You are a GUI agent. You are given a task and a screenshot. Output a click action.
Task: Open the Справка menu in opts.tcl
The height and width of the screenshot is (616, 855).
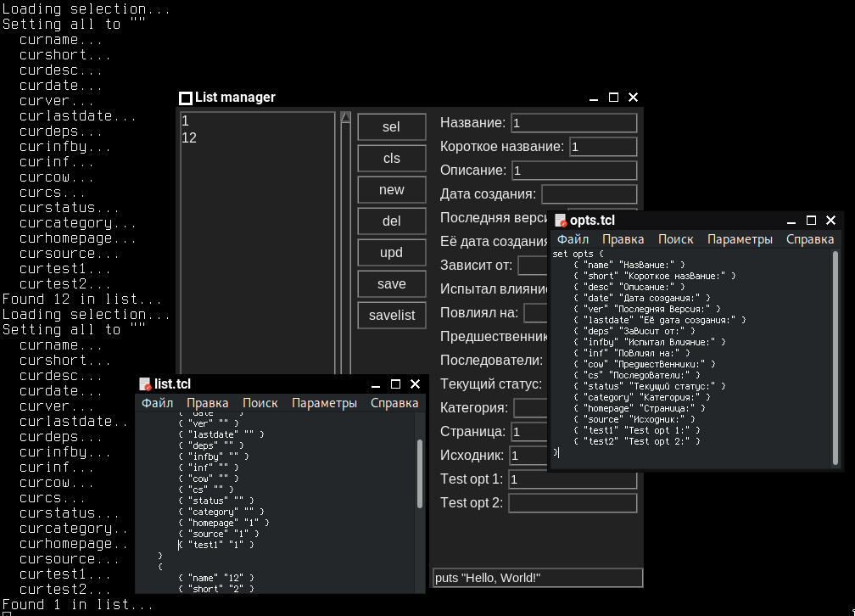click(809, 238)
